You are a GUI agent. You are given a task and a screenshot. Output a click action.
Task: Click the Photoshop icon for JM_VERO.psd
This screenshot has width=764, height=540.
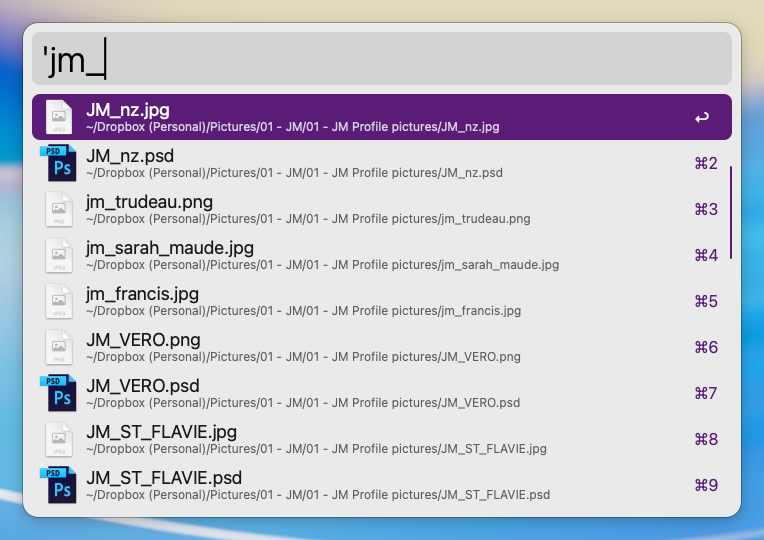click(x=59, y=394)
